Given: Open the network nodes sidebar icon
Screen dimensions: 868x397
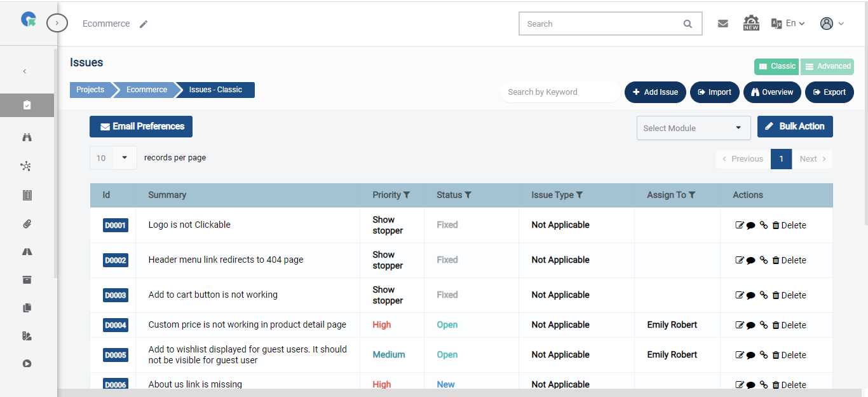Looking at the screenshot, I should point(26,166).
